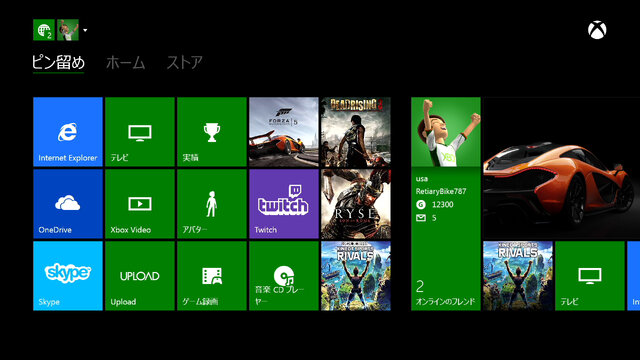Viewport: 640px width, 360px height.
Task: Open the Xbox Video tile
Action: pyautogui.click(x=140, y=204)
